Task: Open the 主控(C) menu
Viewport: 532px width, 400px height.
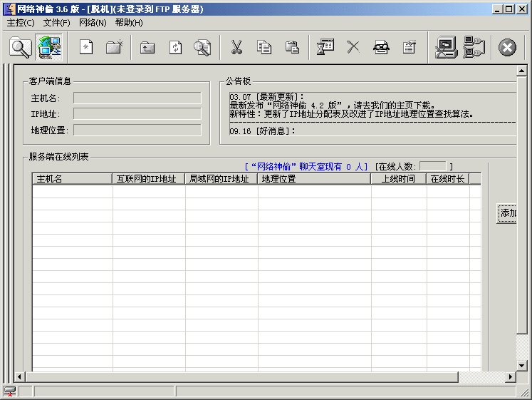Action: (x=21, y=23)
